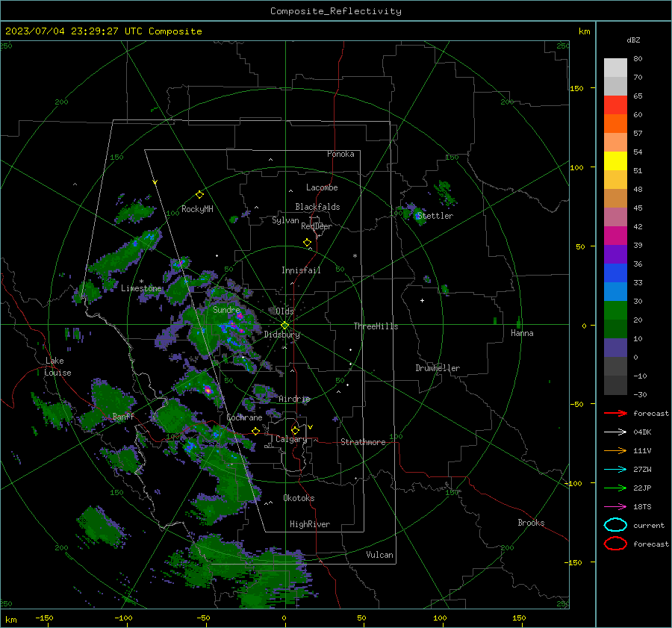Click the 60 dBZ red swatch
Screen dimensions: 672x628
pyautogui.click(x=615, y=105)
